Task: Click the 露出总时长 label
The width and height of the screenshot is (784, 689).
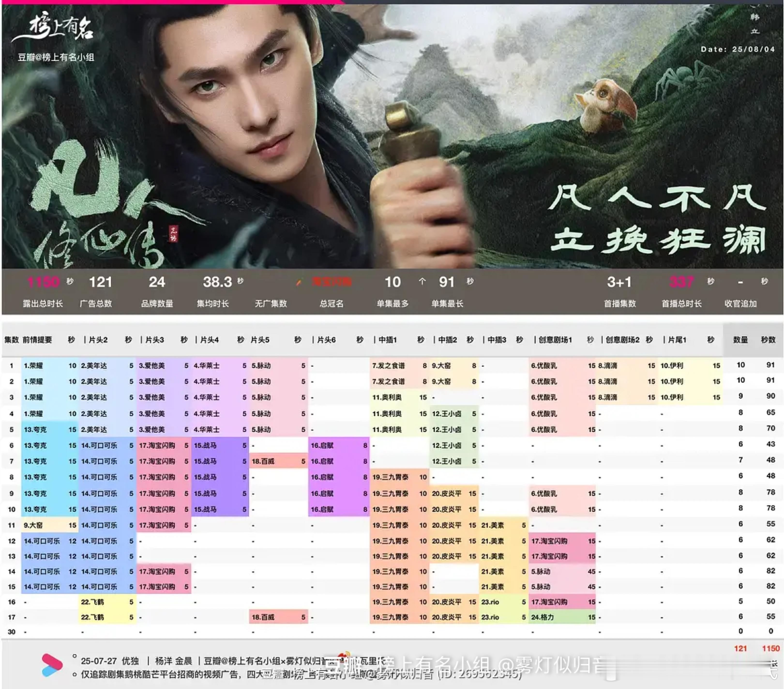Action: (x=43, y=303)
